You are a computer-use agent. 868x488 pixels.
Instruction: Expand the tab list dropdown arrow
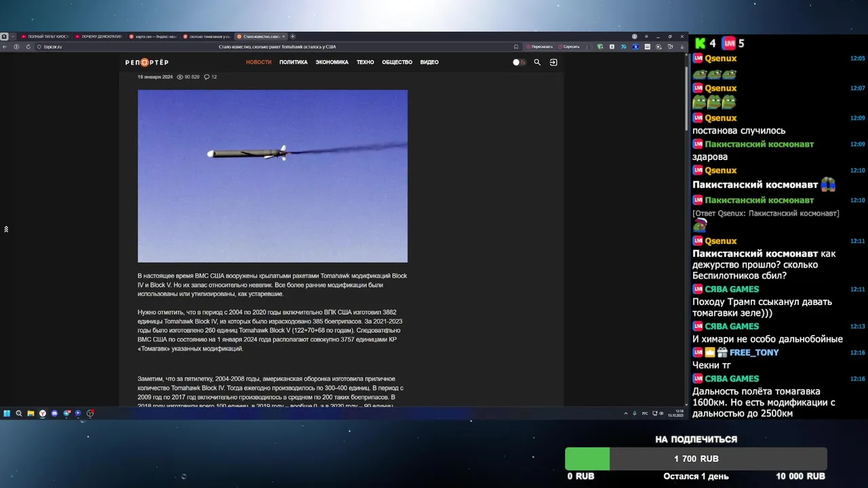pyautogui.click(x=12, y=37)
